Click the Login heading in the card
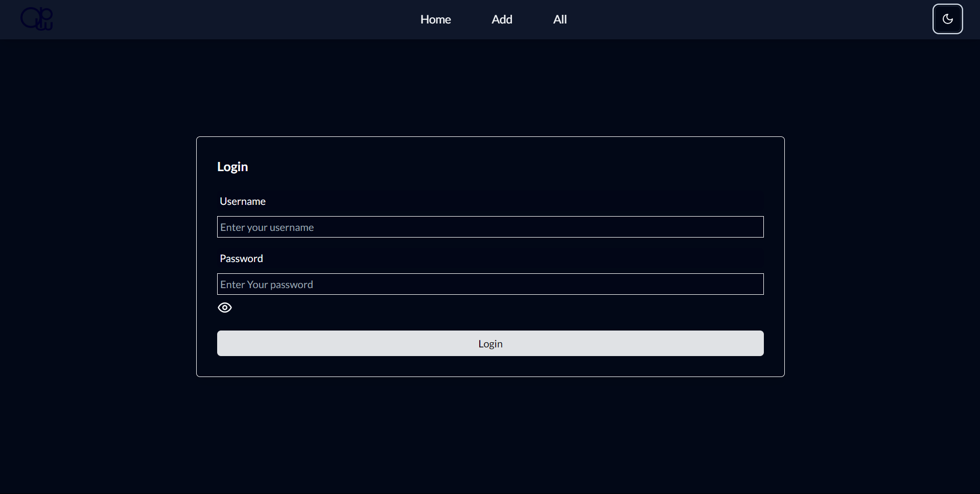 tap(232, 167)
